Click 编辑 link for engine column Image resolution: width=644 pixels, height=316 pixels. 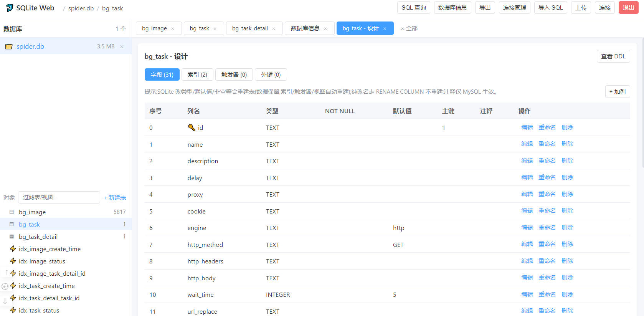coord(527,228)
